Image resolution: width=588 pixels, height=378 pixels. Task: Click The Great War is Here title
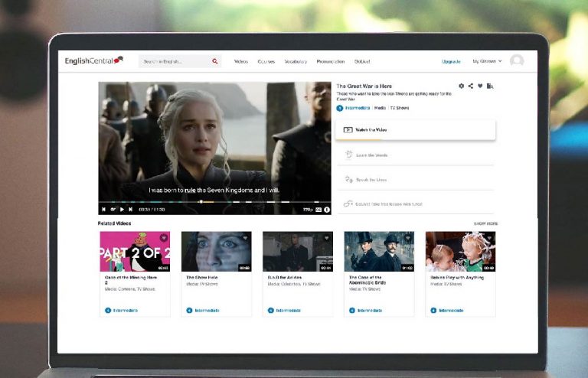364,86
